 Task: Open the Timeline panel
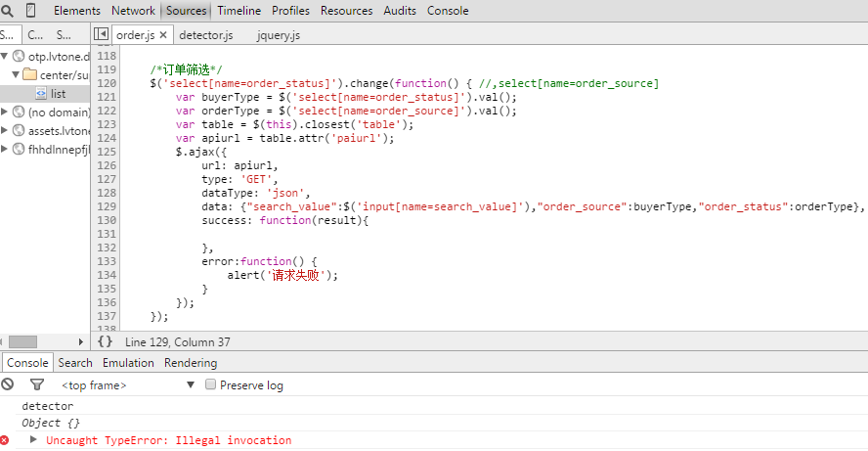click(239, 11)
